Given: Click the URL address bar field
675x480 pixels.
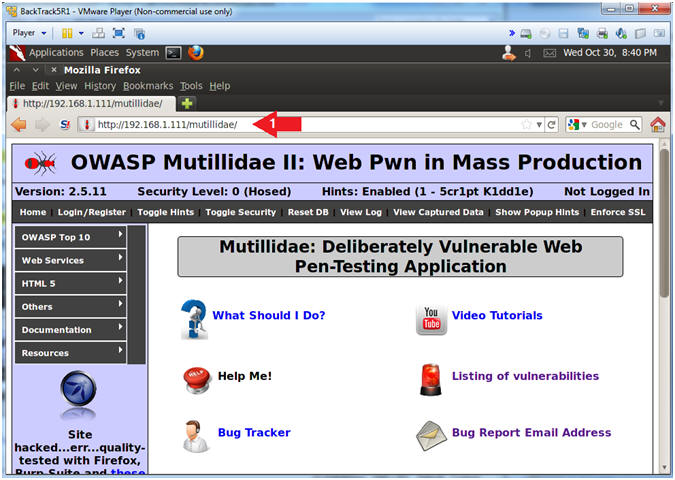Looking at the screenshot, I should click(310, 124).
